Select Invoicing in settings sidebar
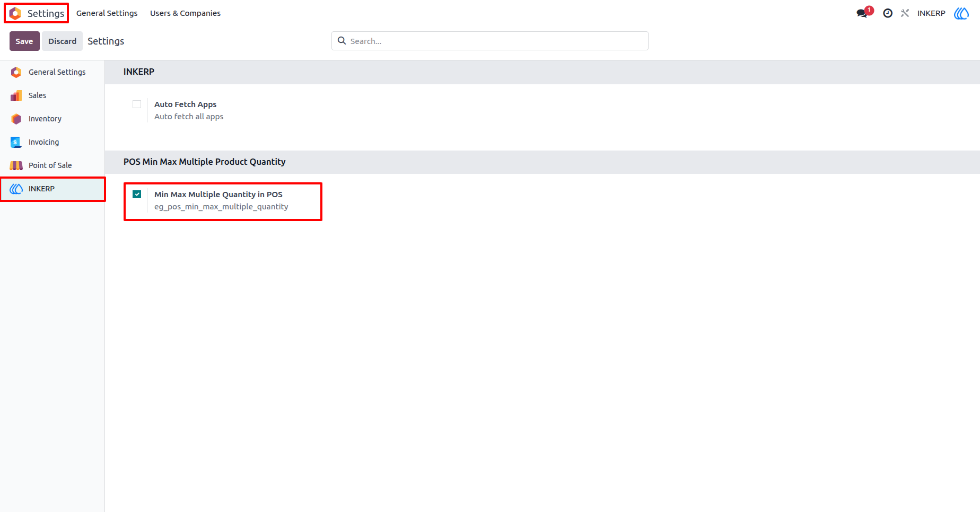 click(52, 142)
